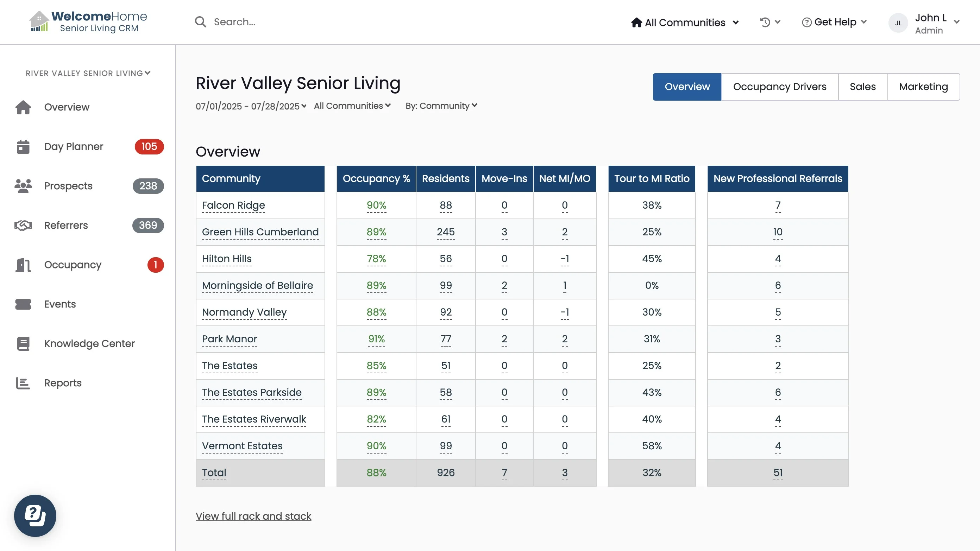The image size is (980, 551).
Task: Open Day Planner calendar icon
Action: [23, 147]
